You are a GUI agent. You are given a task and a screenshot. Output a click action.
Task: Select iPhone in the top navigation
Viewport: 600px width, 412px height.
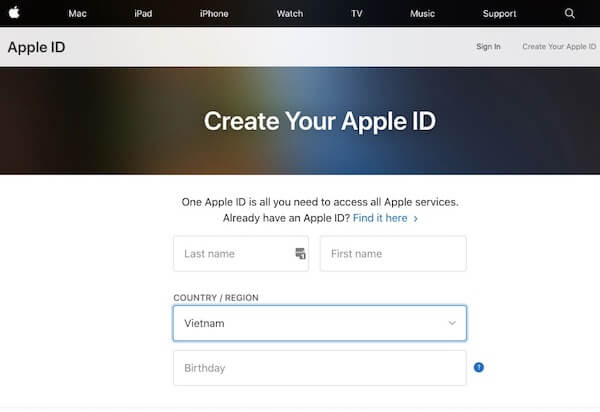click(214, 14)
